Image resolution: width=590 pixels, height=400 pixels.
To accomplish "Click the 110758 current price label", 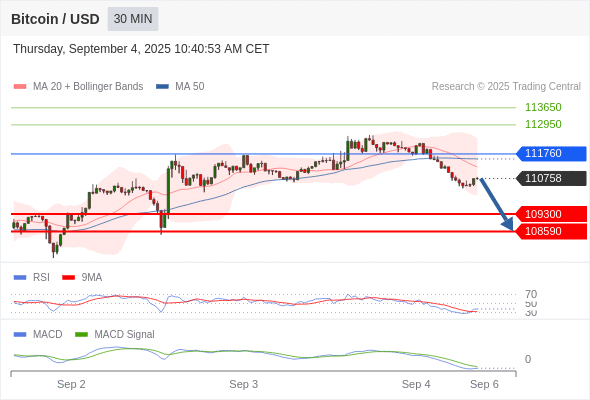I will point(551,178).
